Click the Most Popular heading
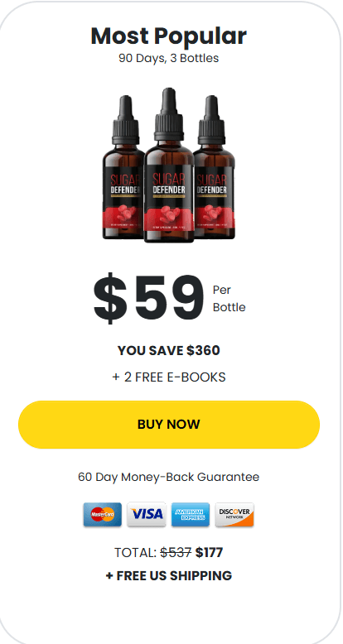This screenshot has height=644, width=343. pyautogui.click(x=169, y=36)
